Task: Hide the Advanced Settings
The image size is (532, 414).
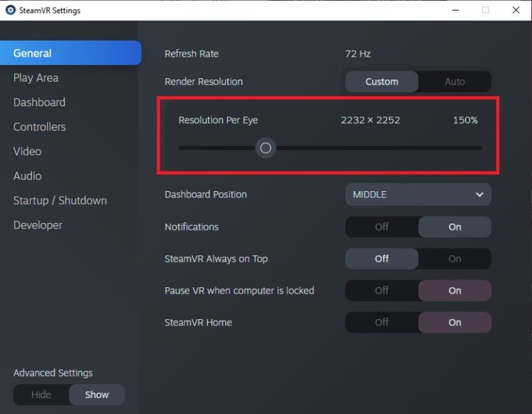Action: point(42,395)
